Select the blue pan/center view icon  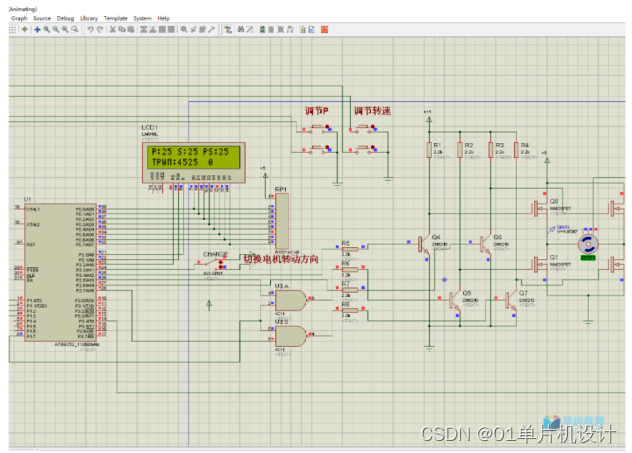(37, 29)
